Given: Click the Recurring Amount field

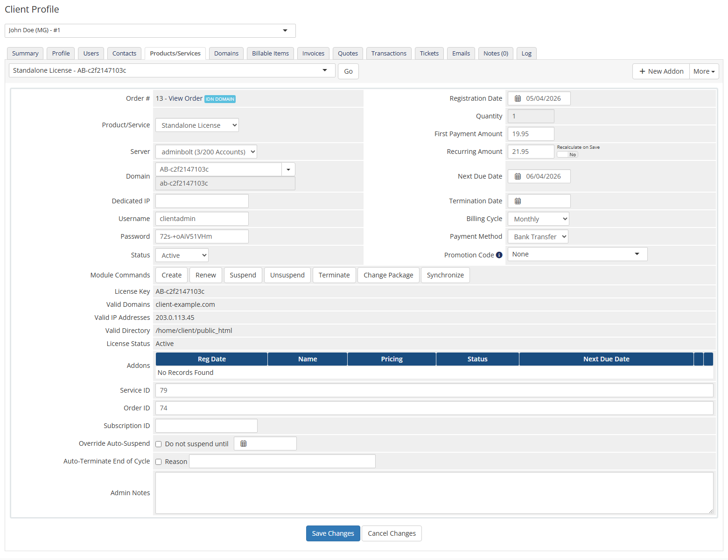Looking at the screenshot, I should 531,152.
